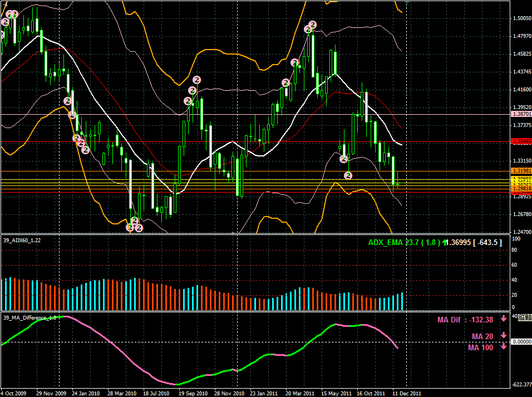Click the down arrow next to MA 100
This screenshot has height=397, width=532.
tap(503, 346)
